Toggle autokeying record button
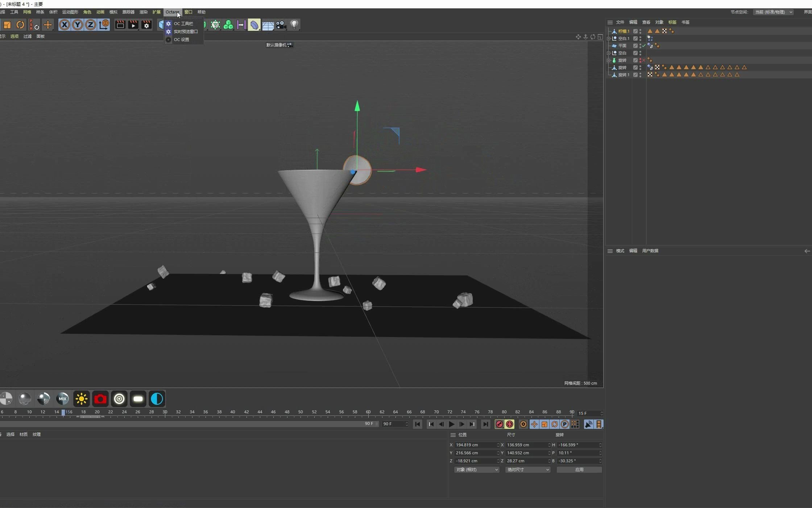This screenshot has height=508, width=812. click(x=510, y=424)
